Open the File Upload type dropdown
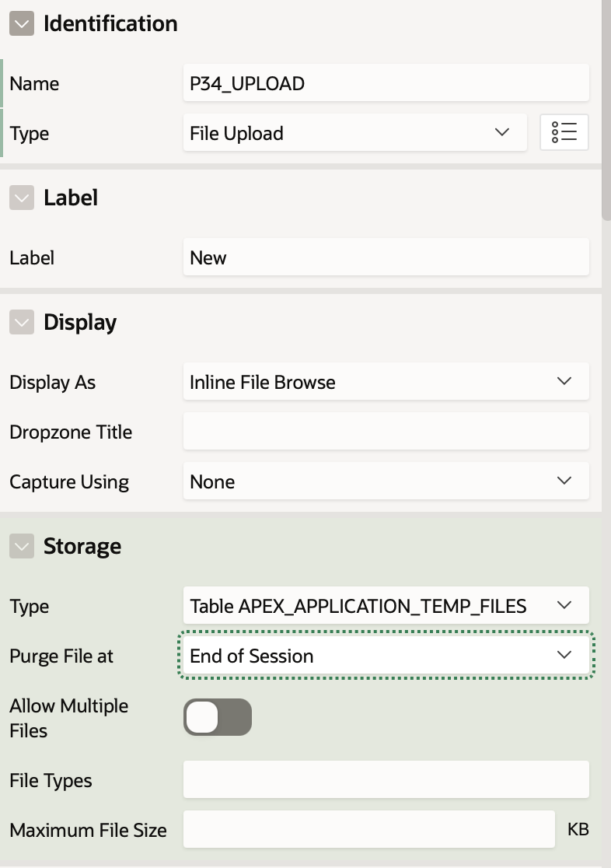611x868 pixels. click(x=354, y=132)
